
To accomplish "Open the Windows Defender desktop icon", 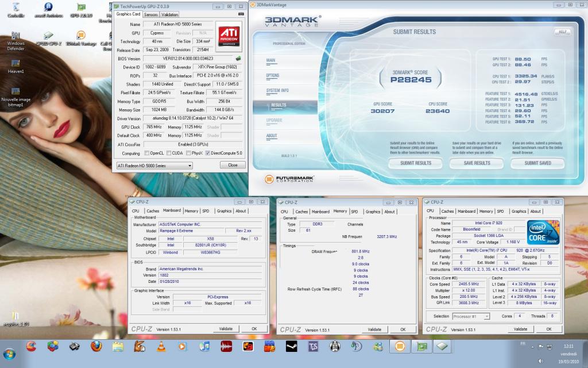I will [16, 41].
